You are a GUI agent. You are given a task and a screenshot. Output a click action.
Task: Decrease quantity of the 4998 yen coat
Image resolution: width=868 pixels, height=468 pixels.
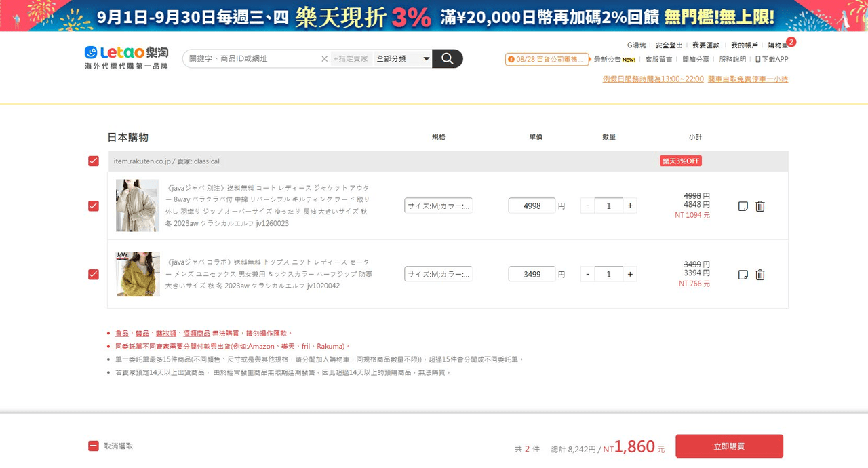click(588, 206)
